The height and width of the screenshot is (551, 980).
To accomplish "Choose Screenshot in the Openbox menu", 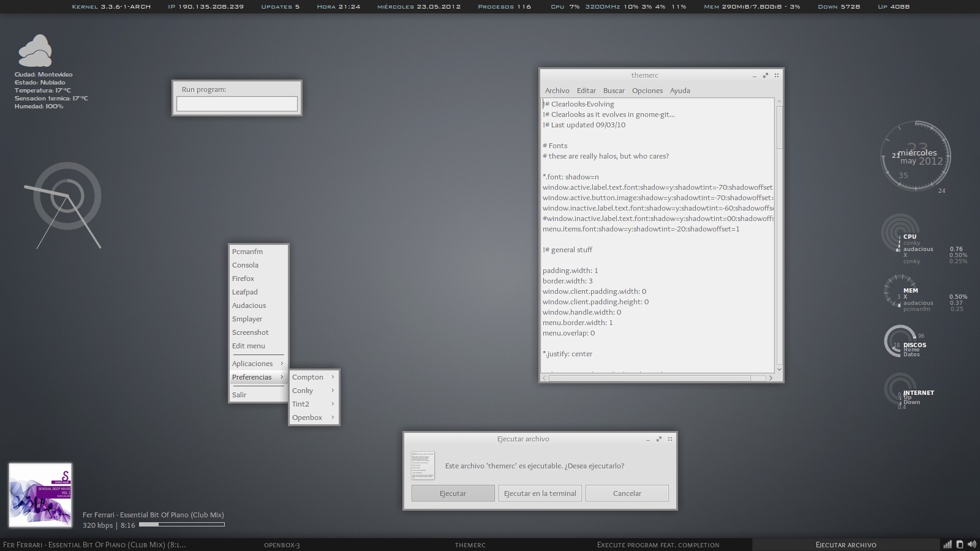I will point(258,332).
